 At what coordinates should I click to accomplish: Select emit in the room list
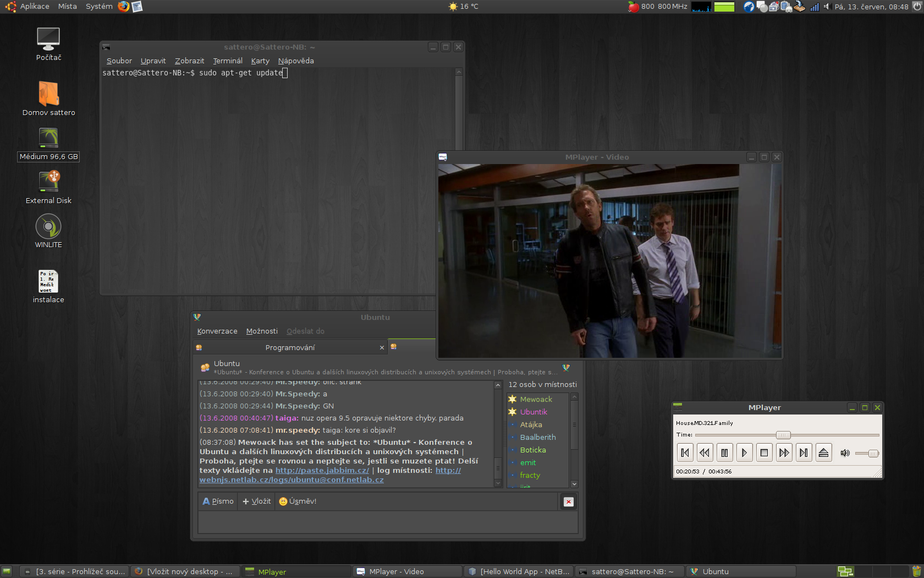[528, 462]
